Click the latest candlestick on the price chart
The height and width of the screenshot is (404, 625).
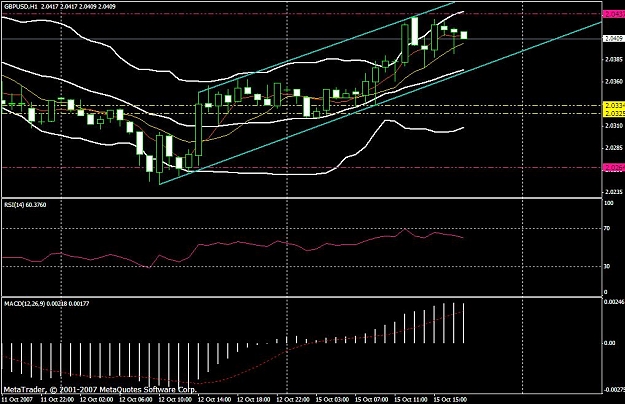click(x=464, y=35)
